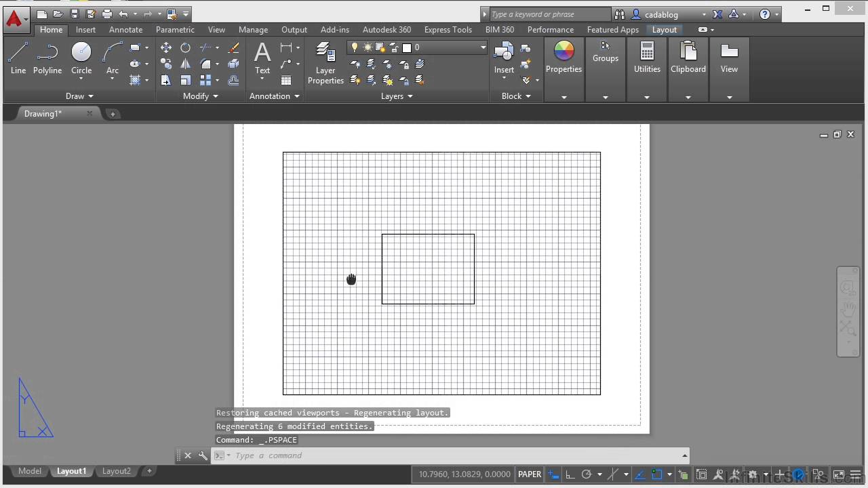Expand the Modify panel

pyautogui.click(x=201, y=96)
